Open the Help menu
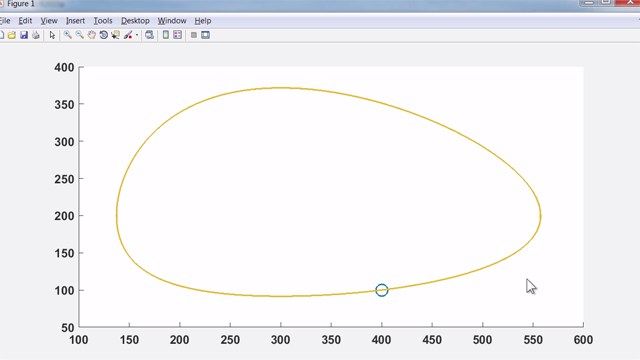Image resolution: width=640 pixels, height=360 pixels. [202, 20]
